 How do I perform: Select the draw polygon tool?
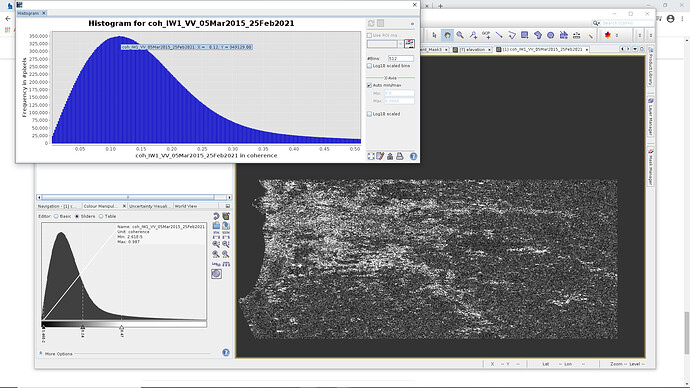click(x=538, y=35)
